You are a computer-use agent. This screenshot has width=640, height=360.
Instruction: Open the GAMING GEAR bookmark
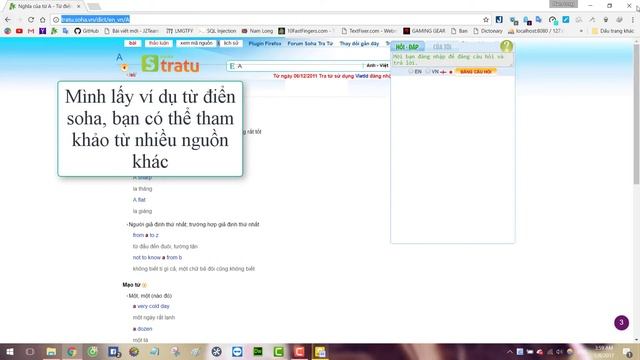click(424, 31)
